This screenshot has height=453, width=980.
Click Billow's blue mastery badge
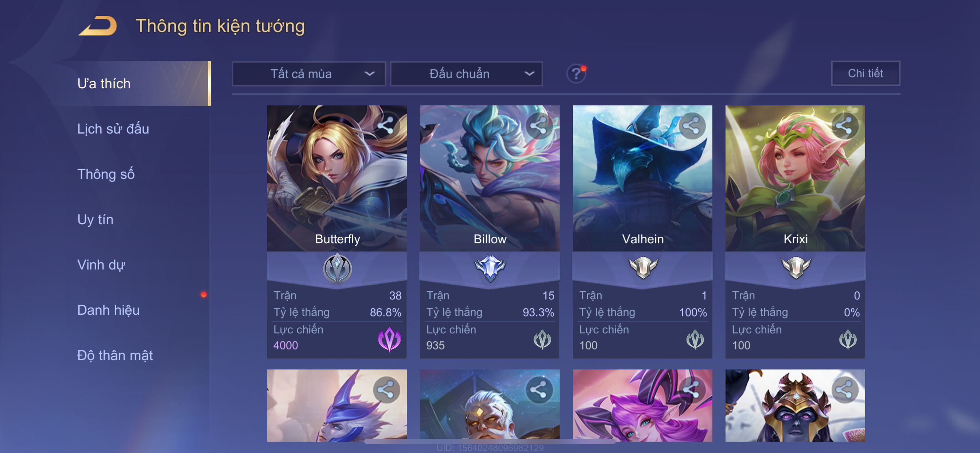pyautogui.click(x=490, y=268)
